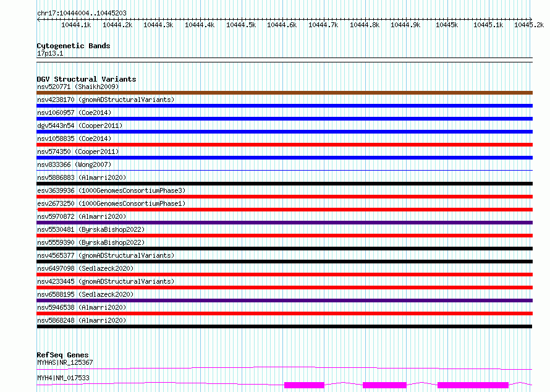Click the 10444.8k ruler label
This screenshot has width=550, height=392.
coord(365,25)
